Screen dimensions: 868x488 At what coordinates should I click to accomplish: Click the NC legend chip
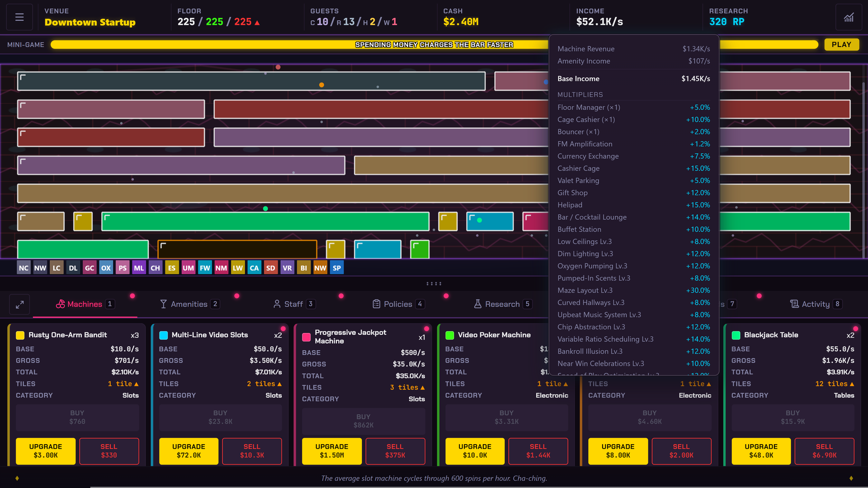click(x=24, y=268)
